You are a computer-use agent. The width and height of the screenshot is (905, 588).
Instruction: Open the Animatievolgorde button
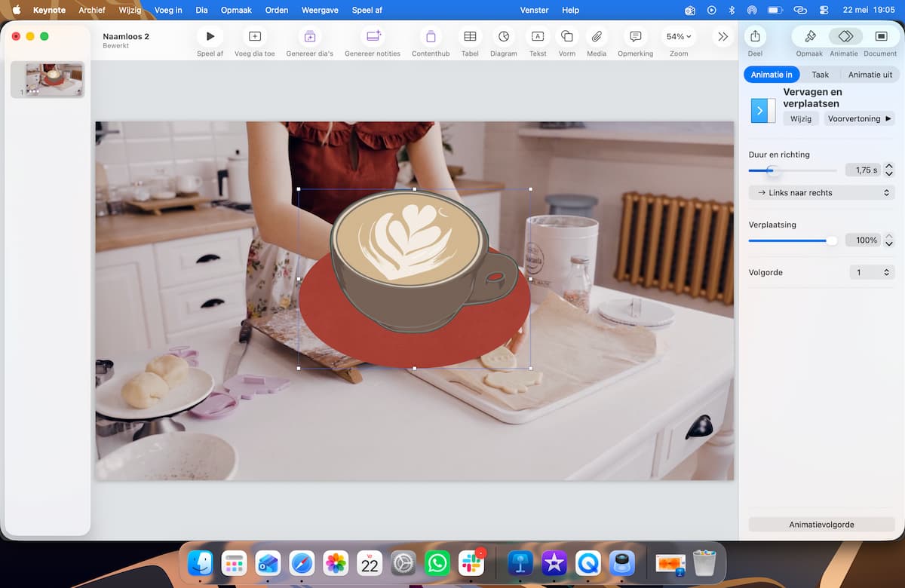click(822, 525)
